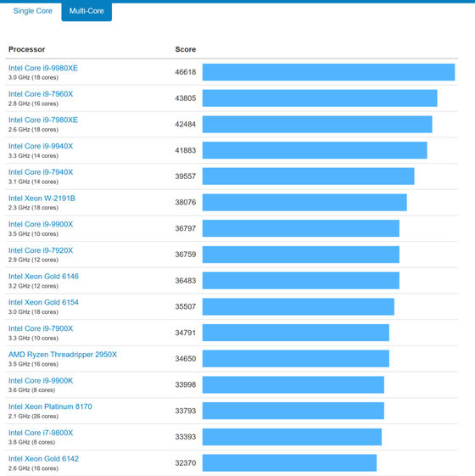Image resolution: width=475 pixels, height=476 pixels.
Task: Click the score value 46618
Action: [x=186, y=72]
